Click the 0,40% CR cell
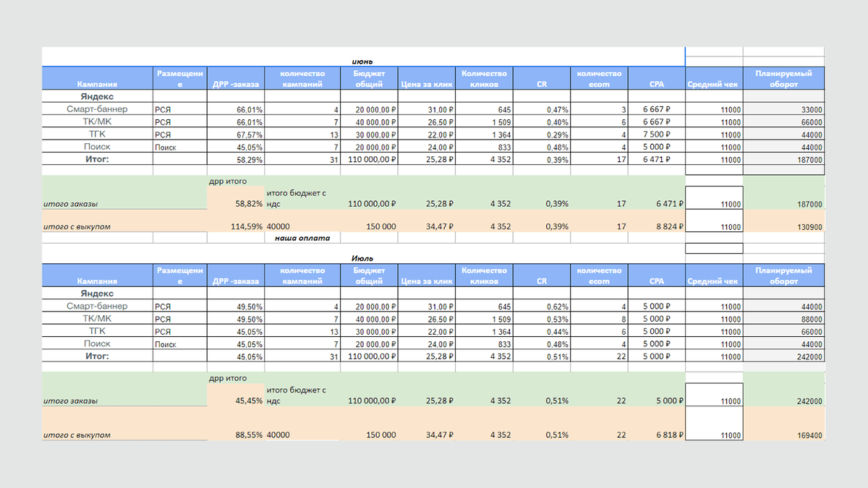Viewport: 868px width, 488px height. (542, 122)
